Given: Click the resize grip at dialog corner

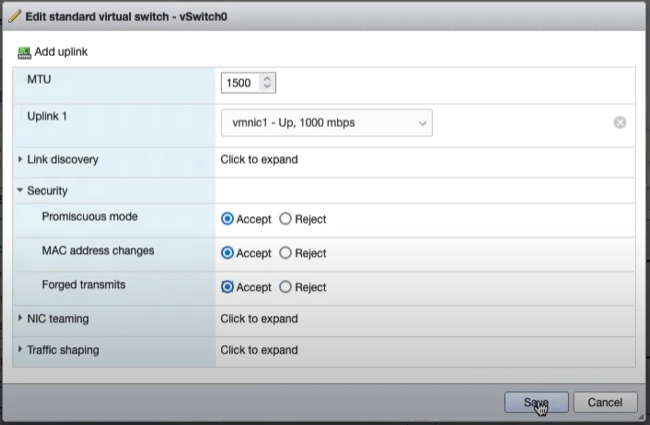Looking at the screenshot, I should [641, 417].
